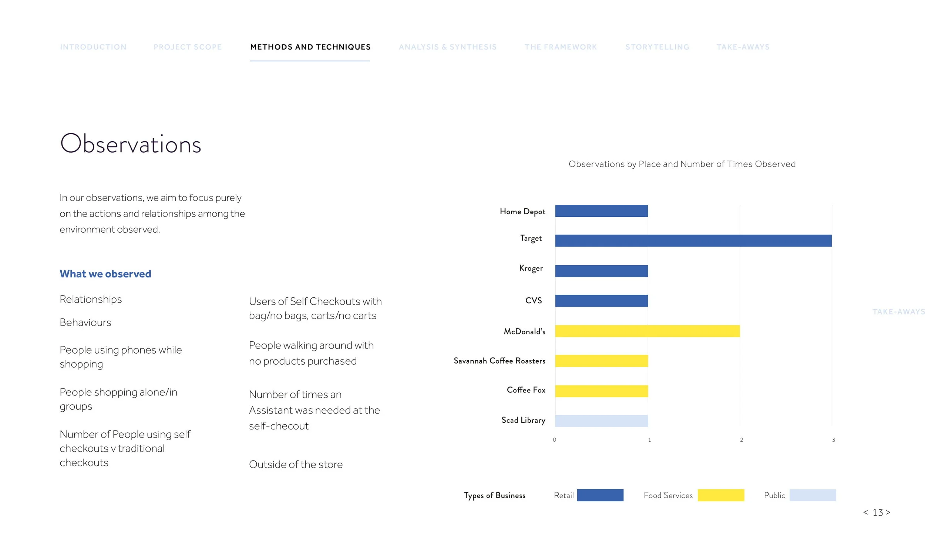Click the Scad Library bar
The height and width of the screenshot is (560, 925).
[601, 421]
